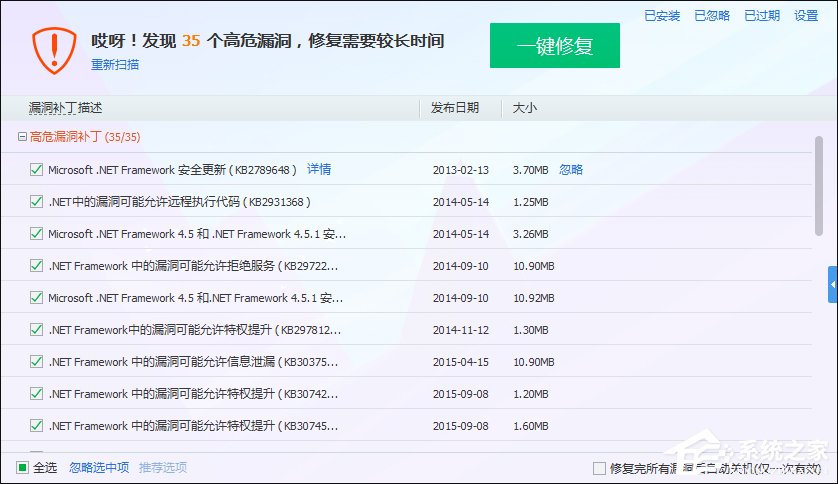Image resolution: width=838 pixels, height=484 pixels.
Task: Click 忽略 for the KB2789648 update
Action: [571, 170]
